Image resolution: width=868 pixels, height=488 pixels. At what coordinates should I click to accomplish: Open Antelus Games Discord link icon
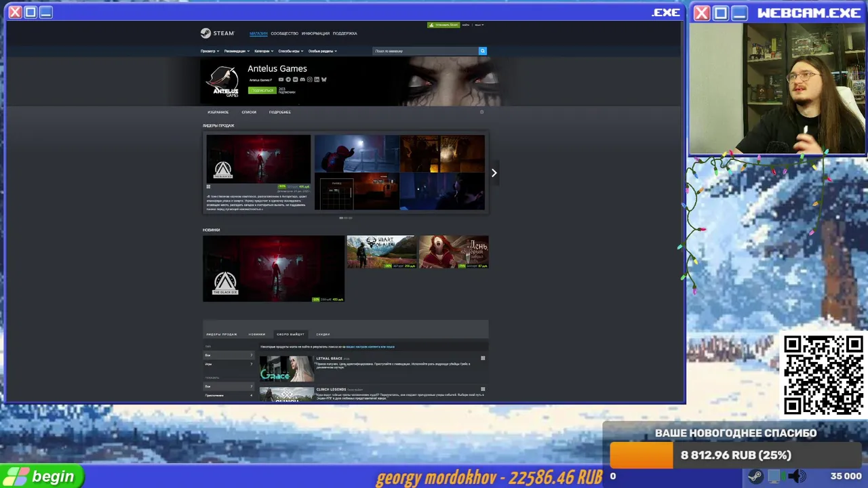click(x=302, y=79)
